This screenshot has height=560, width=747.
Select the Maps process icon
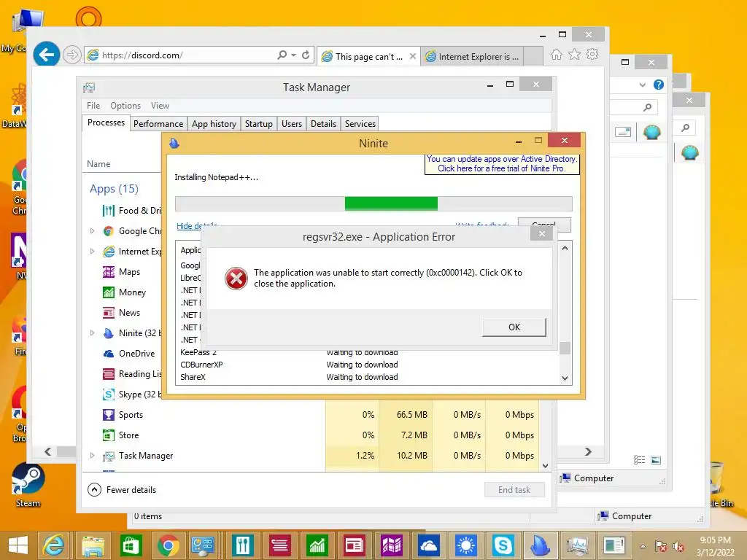tap(109, 272)
